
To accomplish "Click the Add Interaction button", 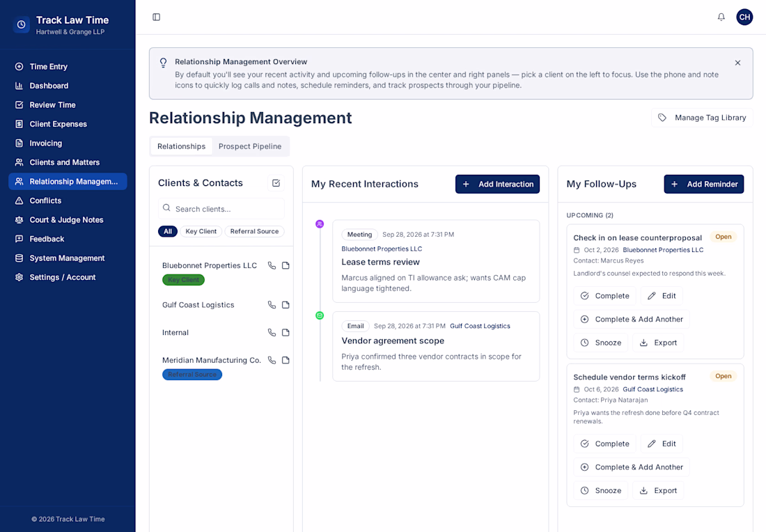I will click(x=497, y=184).
